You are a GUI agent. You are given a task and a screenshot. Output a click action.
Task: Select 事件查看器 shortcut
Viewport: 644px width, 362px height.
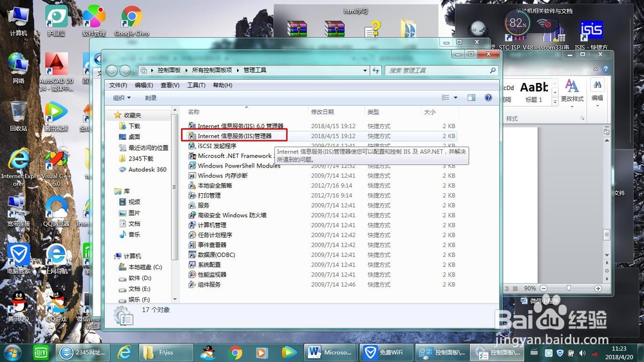[207, 245]
